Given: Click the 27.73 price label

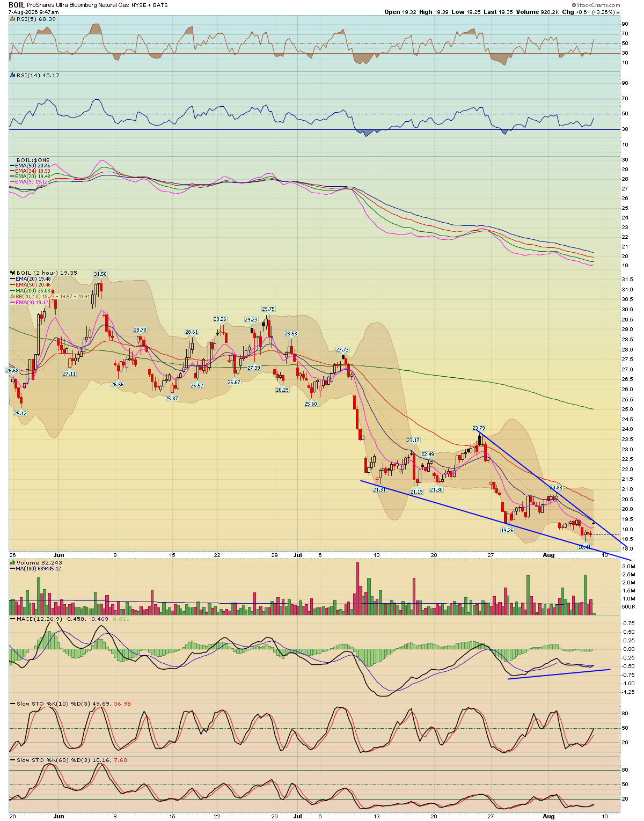Looking at the screenshot, I should (x=342, y=349).
